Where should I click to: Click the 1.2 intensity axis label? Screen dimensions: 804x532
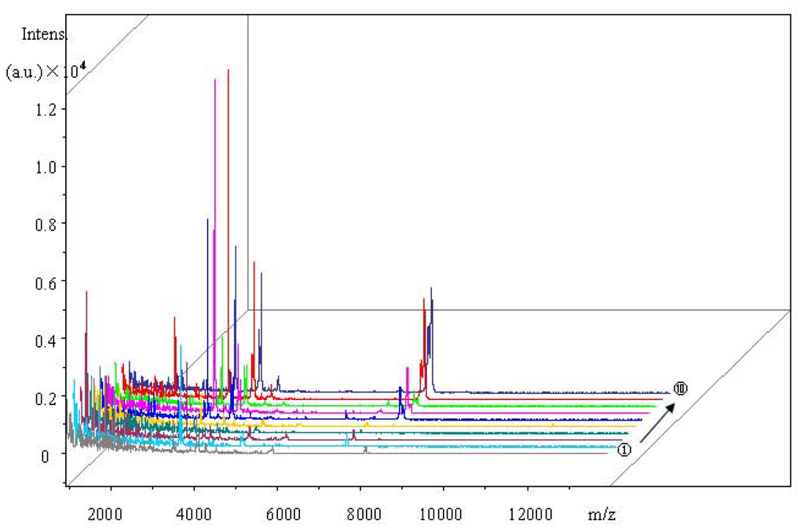(x=46, y=109)
